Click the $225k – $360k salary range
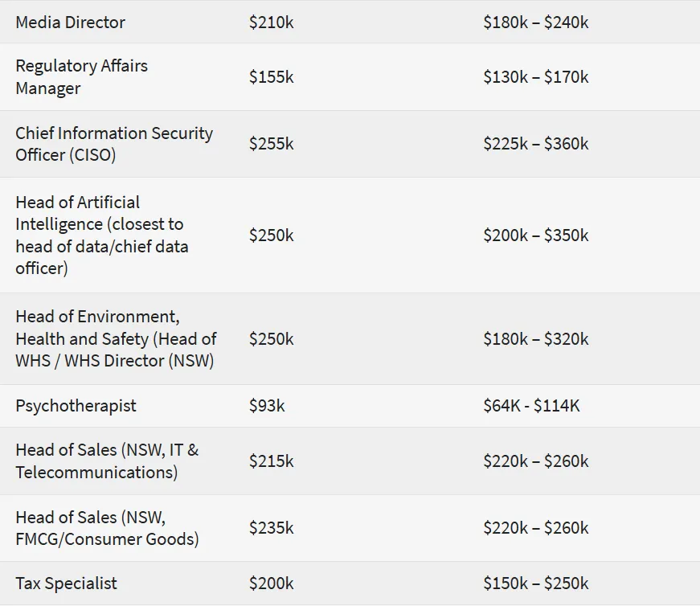 [535, 144]
